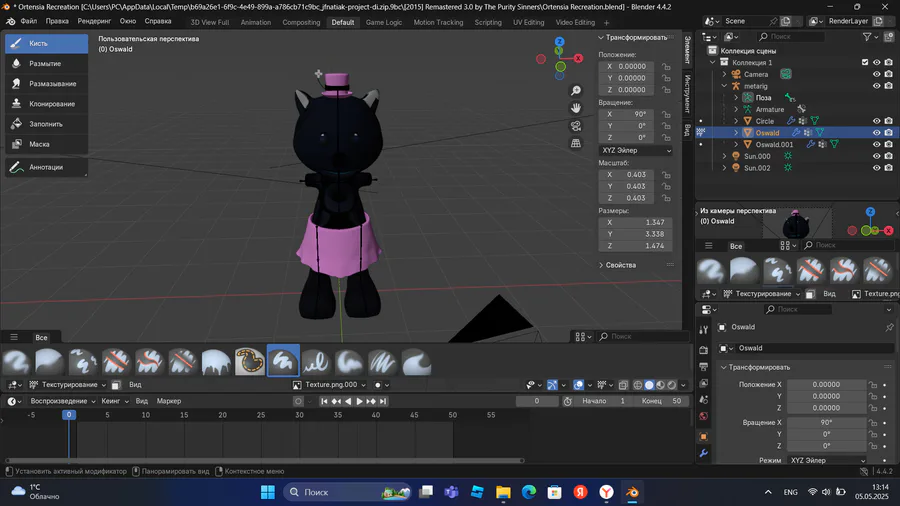Image resolution: width=900 pixels, height=506 pixels.
Task: Hide Oswald.001 object via eye icon
Action: (x=876, y=145)
